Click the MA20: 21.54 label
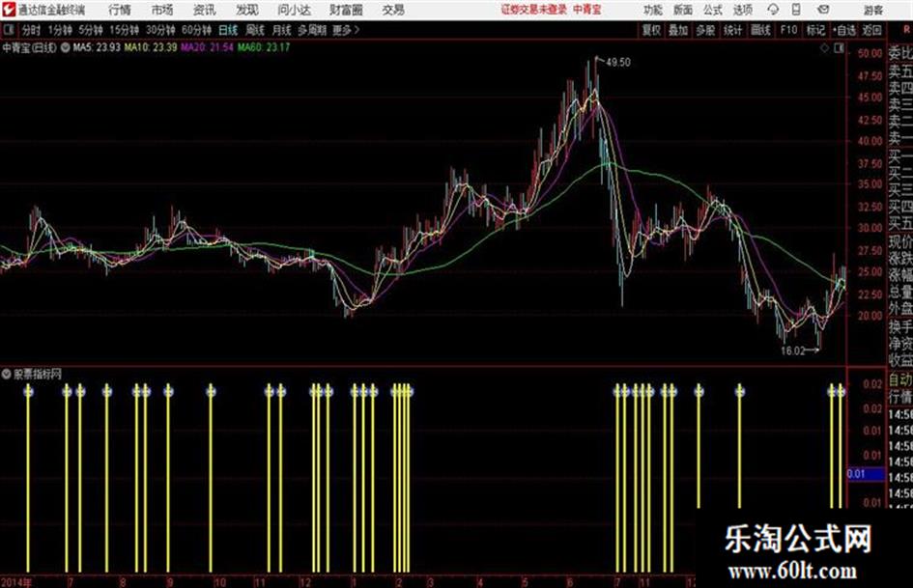Image resolution: width=913 pixels, height=588 pixels. click(207, 47)
